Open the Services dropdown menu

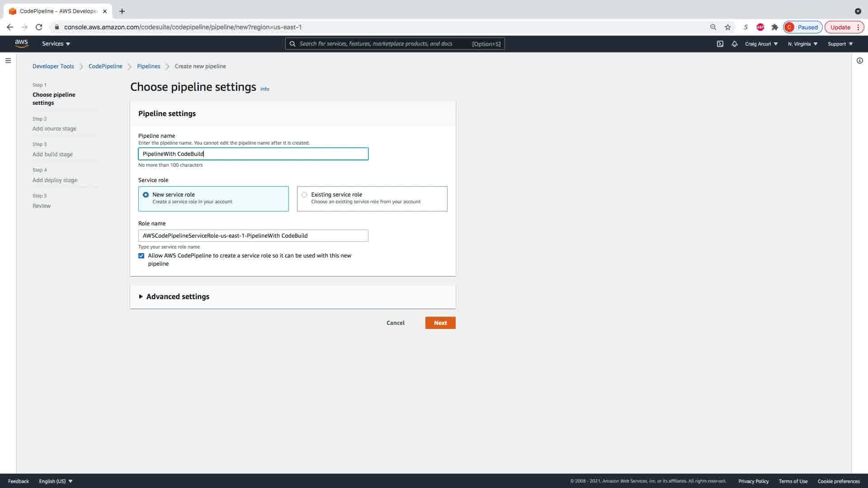point(56,44)
